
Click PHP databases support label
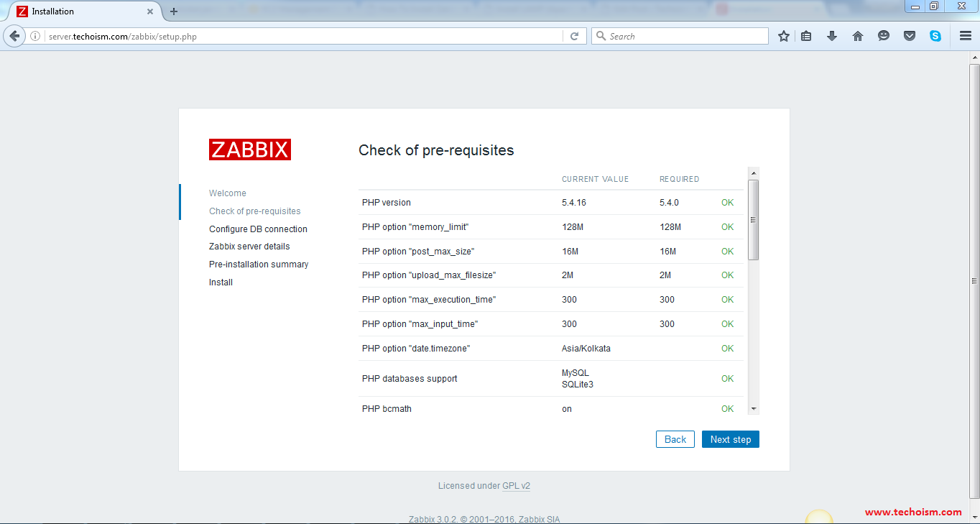(x=410, y=379)
